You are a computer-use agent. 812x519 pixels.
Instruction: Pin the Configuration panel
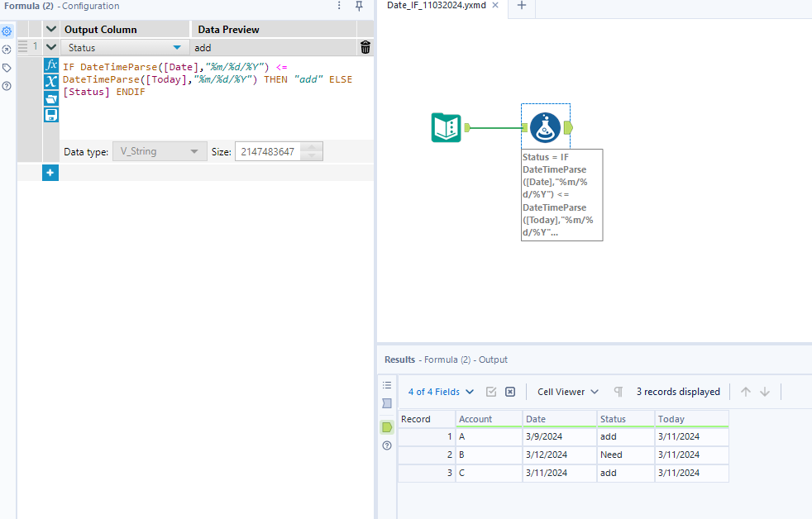[359, 6]
